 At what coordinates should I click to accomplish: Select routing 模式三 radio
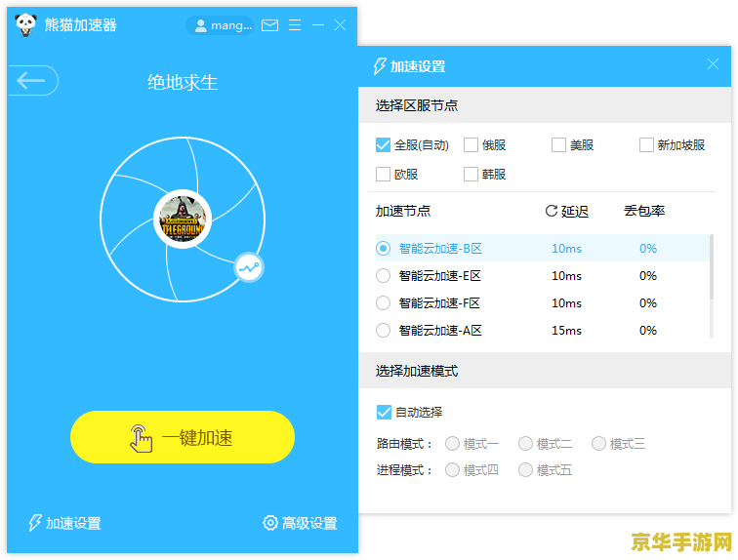(x=598, y=443)
